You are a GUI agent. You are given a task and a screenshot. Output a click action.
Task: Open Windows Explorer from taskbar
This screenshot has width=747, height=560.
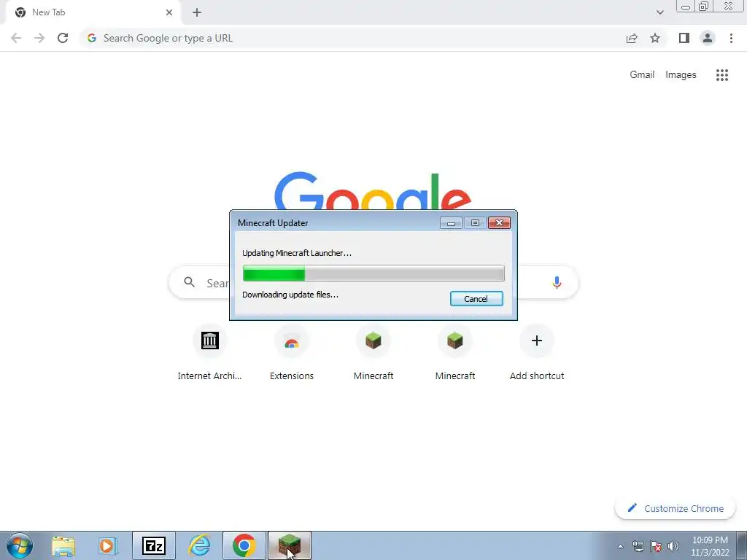(64, 545)
